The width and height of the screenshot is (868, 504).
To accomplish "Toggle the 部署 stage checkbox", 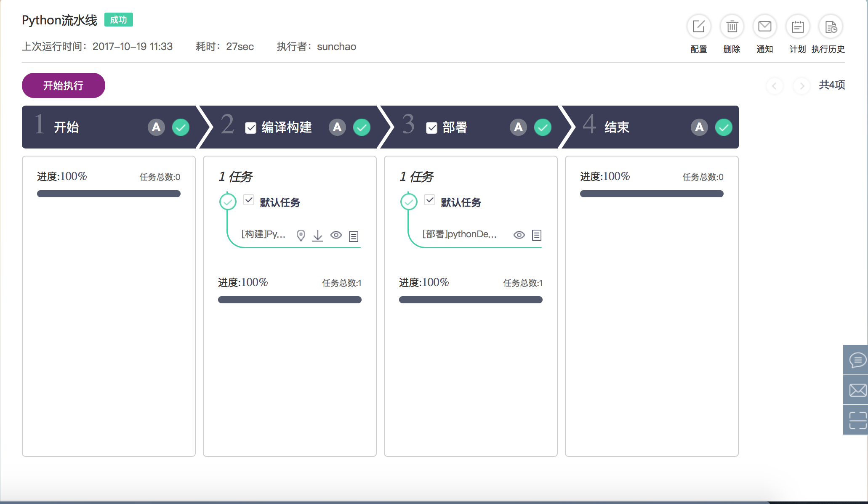I will 431,128.
